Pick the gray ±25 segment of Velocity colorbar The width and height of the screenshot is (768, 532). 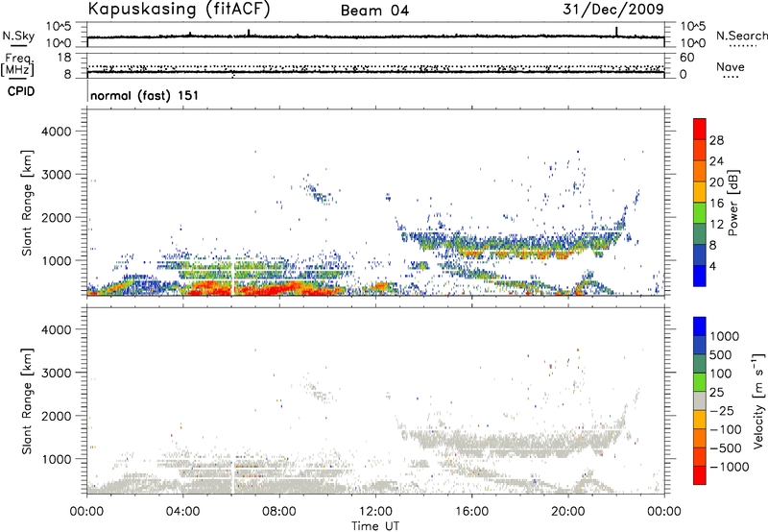pyautogui.click(x=700, y=400)
